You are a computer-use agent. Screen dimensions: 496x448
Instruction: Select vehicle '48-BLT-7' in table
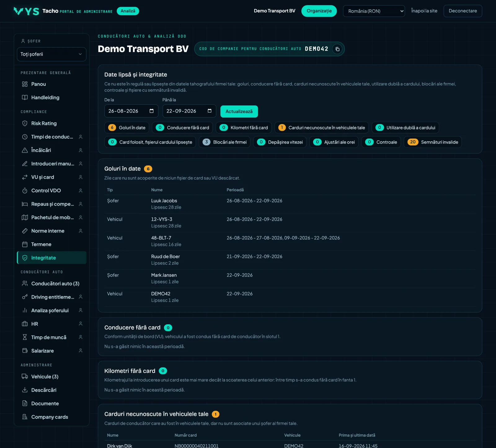coord(161,238)
